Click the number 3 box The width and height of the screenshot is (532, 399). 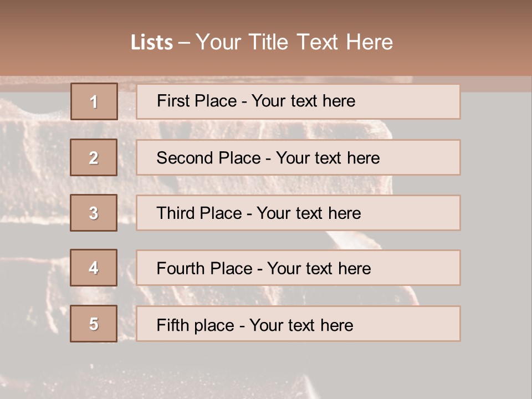coord(94,213)
